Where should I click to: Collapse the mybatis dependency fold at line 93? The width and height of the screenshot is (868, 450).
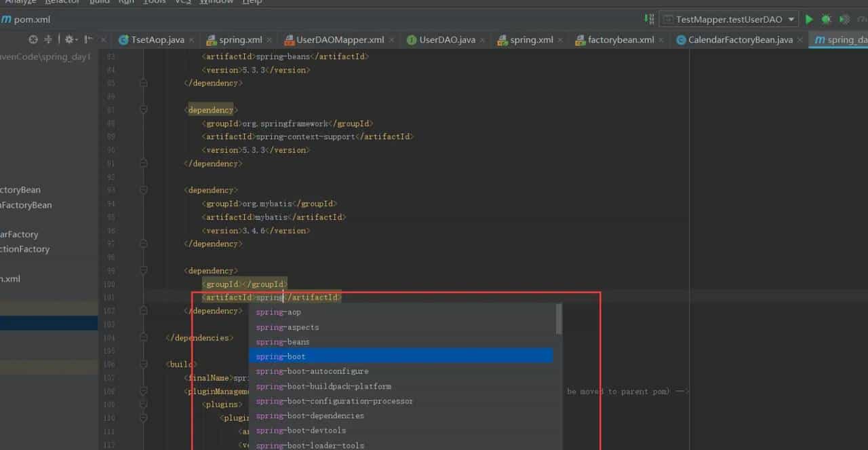[144, 190]
